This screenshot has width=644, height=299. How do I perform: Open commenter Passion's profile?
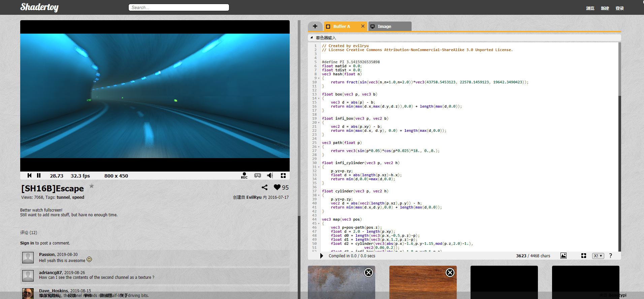pyautogui.click(x=47, y=255)
